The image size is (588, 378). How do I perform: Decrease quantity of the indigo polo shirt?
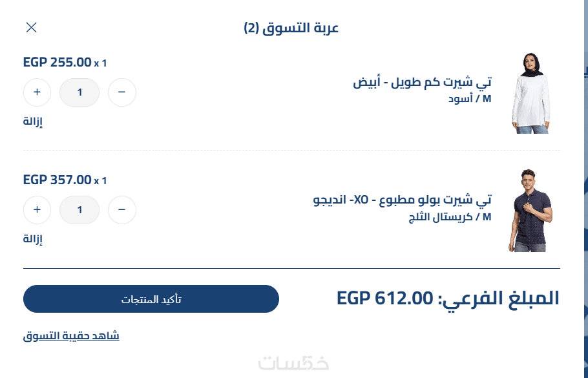coord(121,210)
